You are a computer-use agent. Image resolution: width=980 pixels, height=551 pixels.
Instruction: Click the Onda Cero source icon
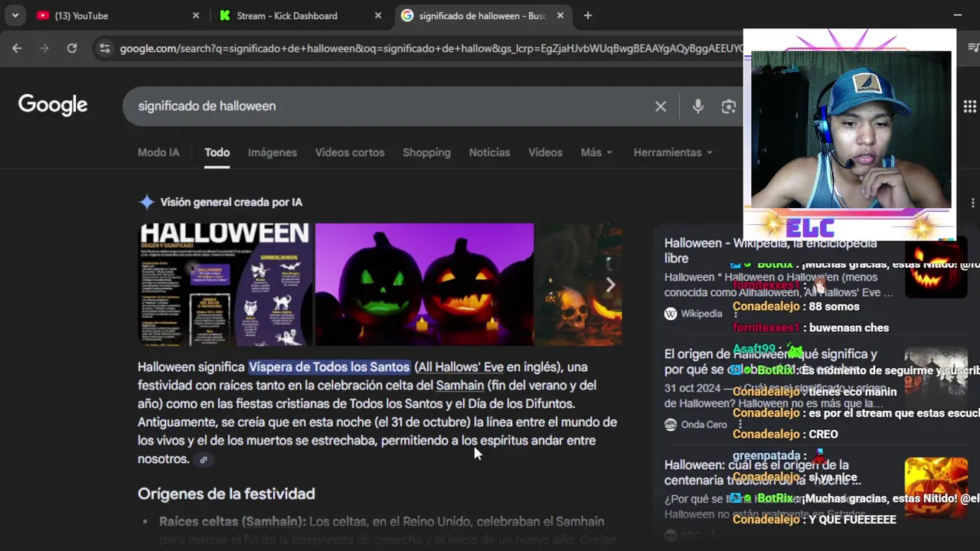pyautogui.click(x=671, y=425)
